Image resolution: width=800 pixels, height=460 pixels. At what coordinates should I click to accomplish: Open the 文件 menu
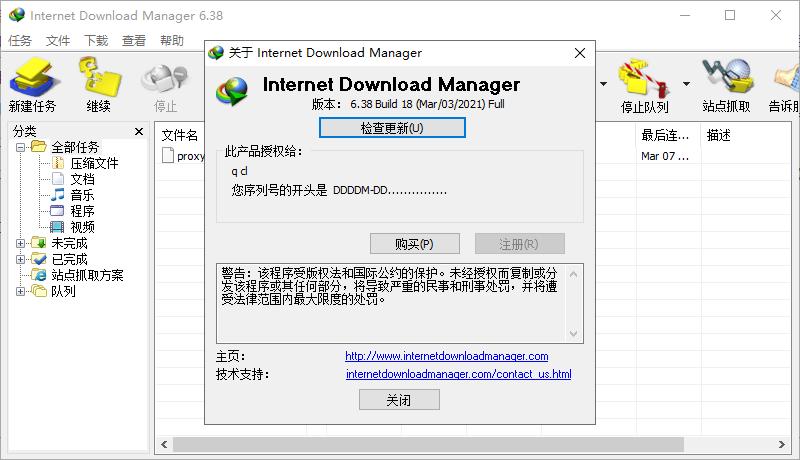click(58, 40)
